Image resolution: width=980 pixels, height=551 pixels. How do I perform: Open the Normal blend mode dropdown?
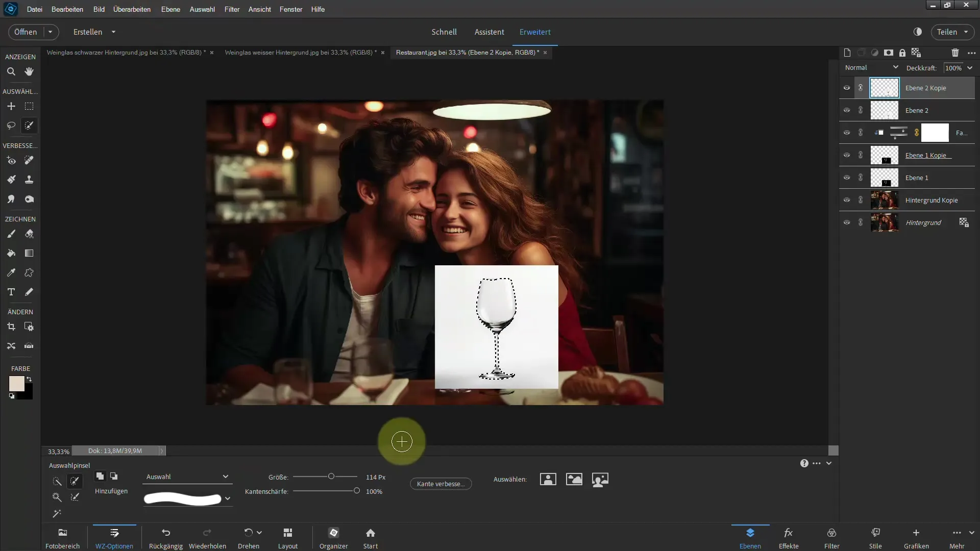(871, 67)
